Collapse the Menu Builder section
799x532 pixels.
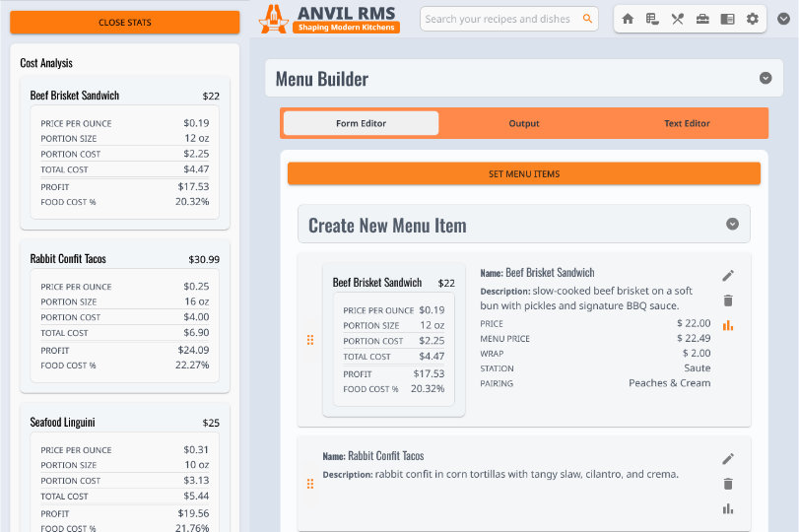click(x=766, y=79)
